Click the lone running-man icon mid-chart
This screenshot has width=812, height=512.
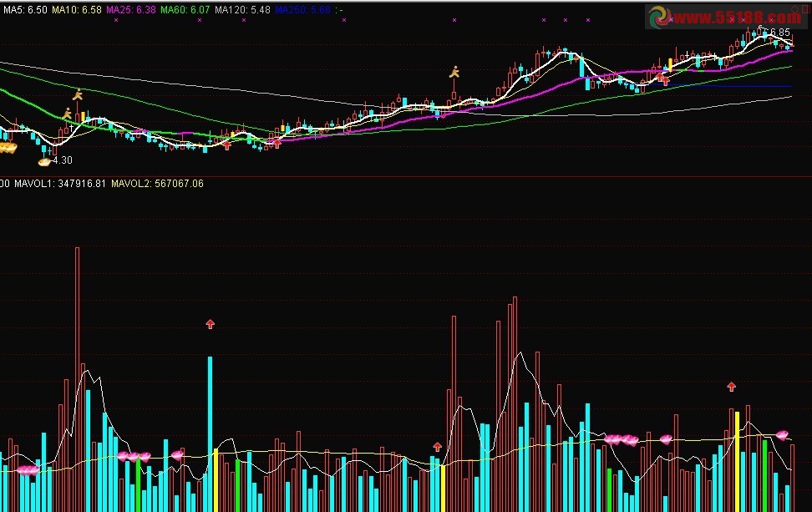pos(454,72)
